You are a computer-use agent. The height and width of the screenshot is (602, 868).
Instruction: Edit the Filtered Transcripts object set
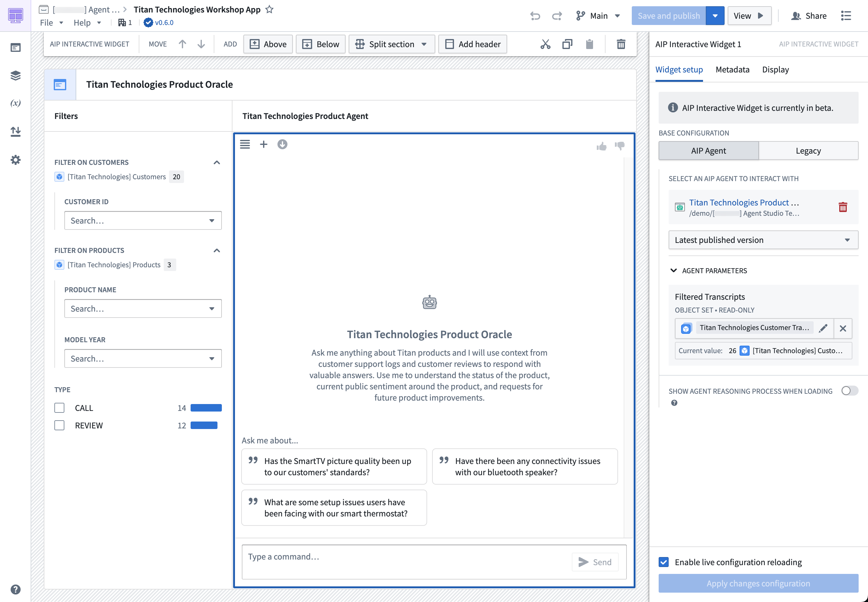coord(823,328)
